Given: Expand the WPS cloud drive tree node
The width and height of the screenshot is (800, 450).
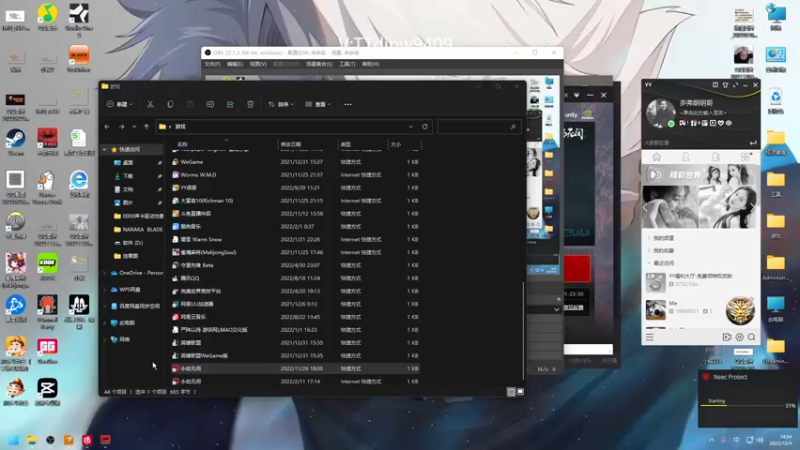Looking at the screenshot, I should tap(105, 289).
